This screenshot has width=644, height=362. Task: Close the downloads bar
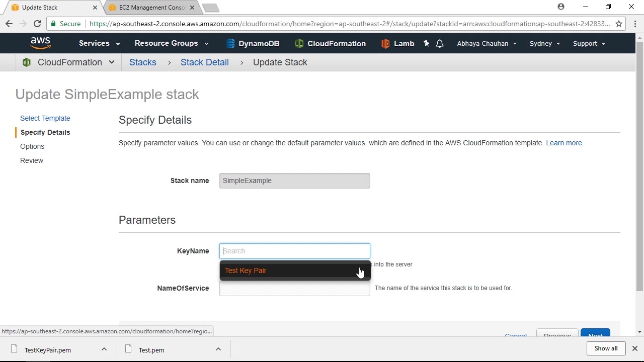tap(635, 348)
